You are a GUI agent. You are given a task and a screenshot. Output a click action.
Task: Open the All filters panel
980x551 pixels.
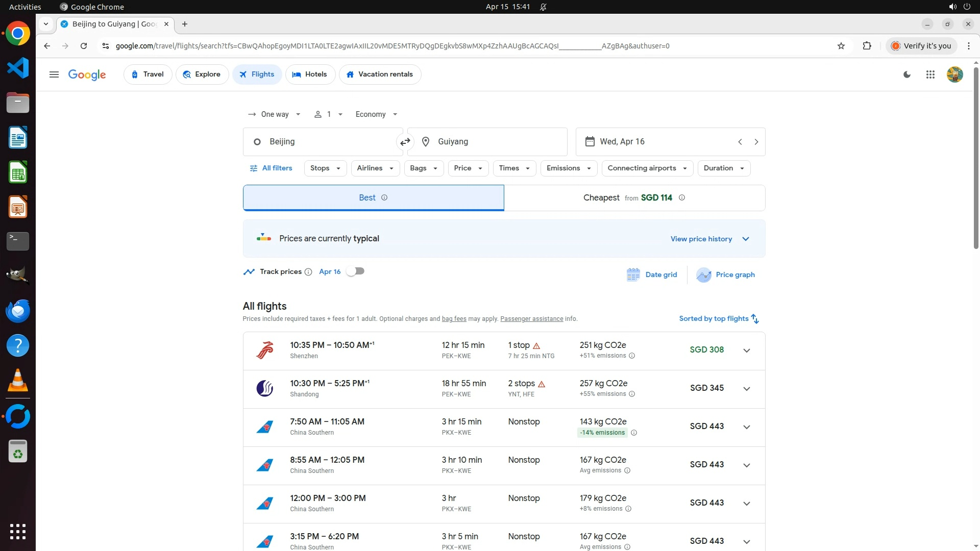[271, 168]
